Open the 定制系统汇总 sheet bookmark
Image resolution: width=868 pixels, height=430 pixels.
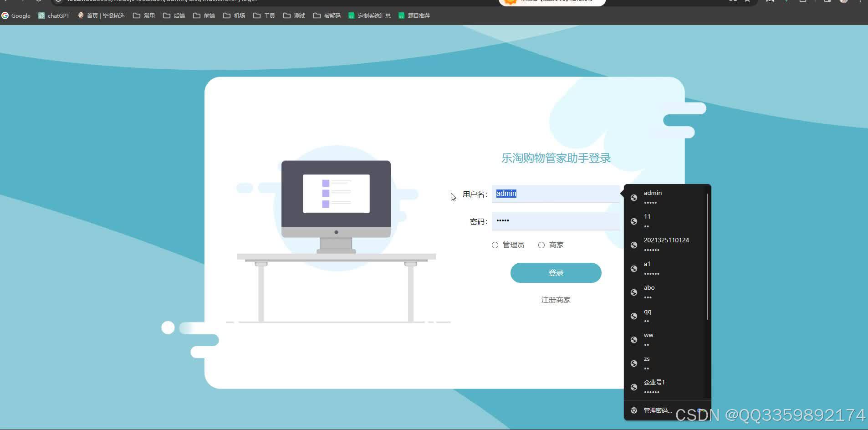pos(369,15)
